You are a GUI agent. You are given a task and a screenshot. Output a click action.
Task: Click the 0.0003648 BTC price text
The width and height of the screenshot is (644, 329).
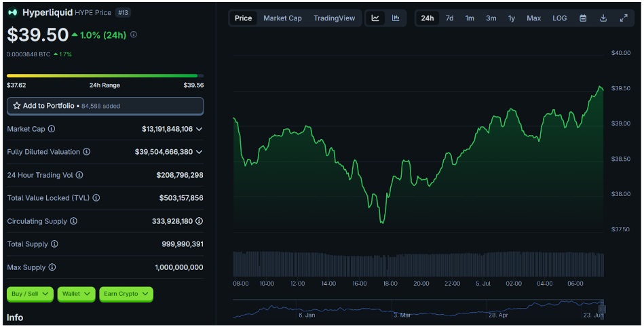click(x=29, y=54)
